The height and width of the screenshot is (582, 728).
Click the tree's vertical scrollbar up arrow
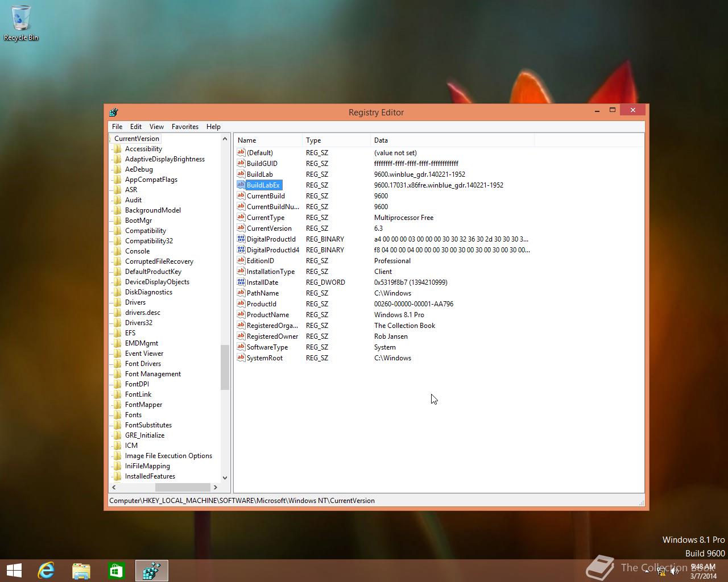pos(225,139)
